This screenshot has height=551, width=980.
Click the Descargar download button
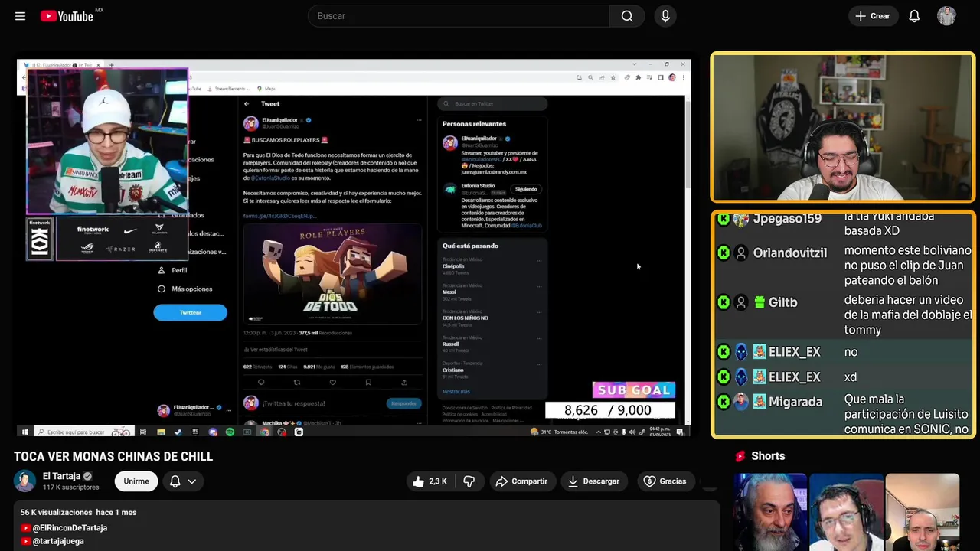(x=593, y=481)
